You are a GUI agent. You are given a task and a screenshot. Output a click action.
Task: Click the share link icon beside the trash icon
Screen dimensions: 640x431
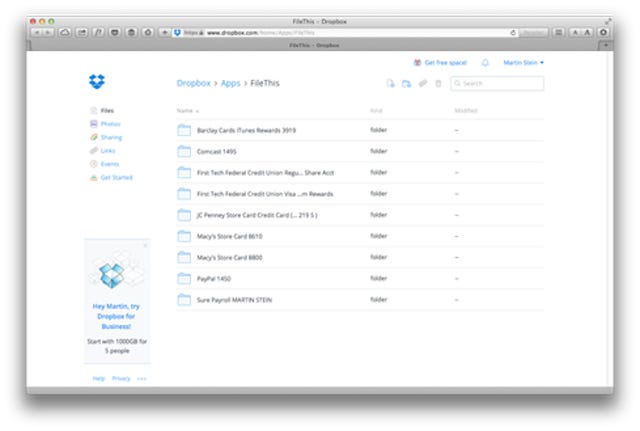click(422, 83)
